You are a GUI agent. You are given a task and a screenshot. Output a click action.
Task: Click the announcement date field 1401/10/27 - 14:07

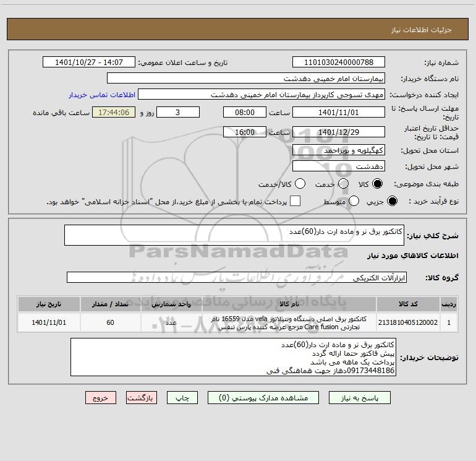pyautogui.click(x=89, y=62)
